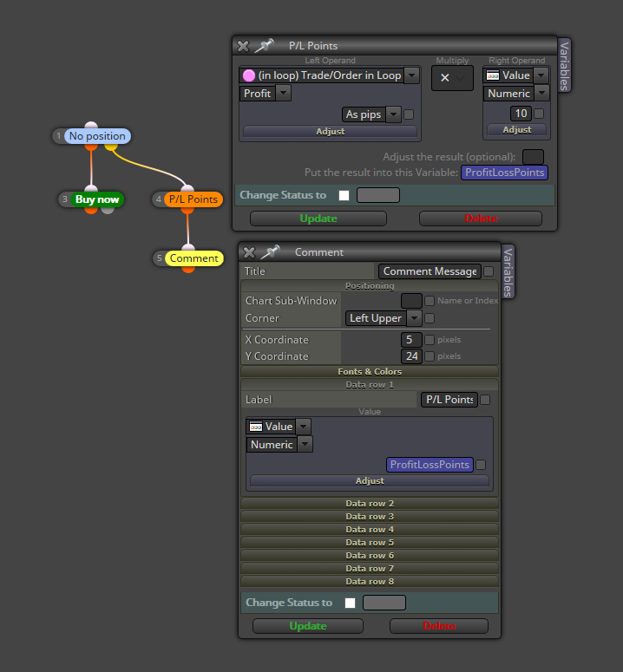
Task: Collapse the Data row 1 section
Action: click(x=370, y=385)
